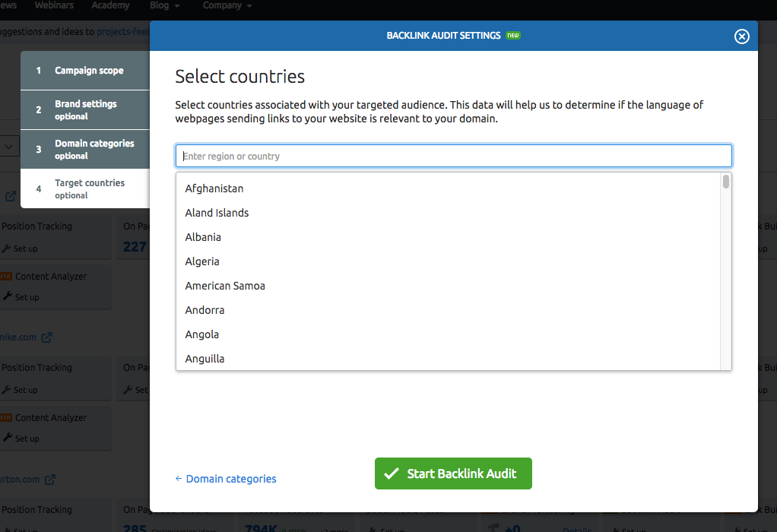
Task: Choose Andorra from the list
Action: 205,310
